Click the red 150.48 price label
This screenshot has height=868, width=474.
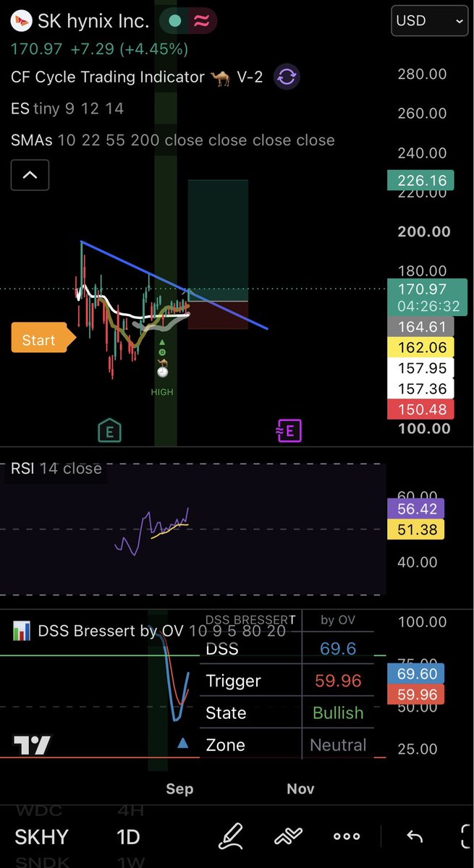(x=421, y=409)
